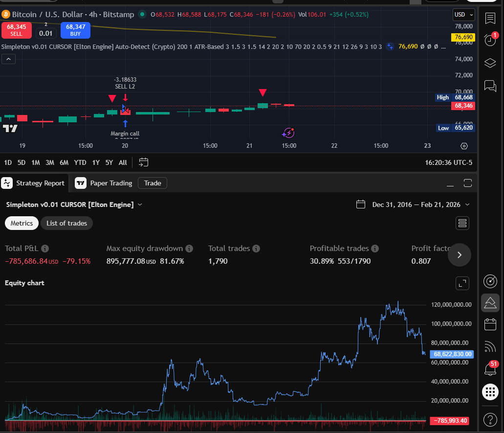Click the Trade button
504x433 pixels.
[x=152, y=183]
